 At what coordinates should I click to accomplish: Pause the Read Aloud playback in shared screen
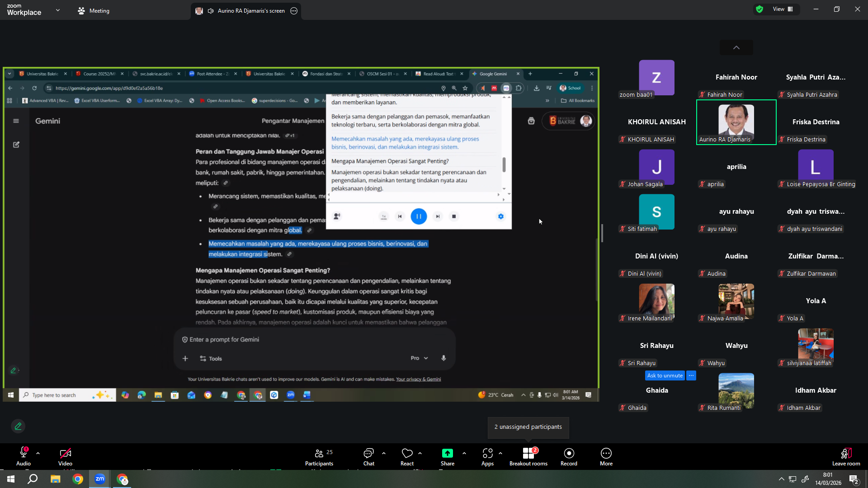pyautogui.click(x=419, y=216)
